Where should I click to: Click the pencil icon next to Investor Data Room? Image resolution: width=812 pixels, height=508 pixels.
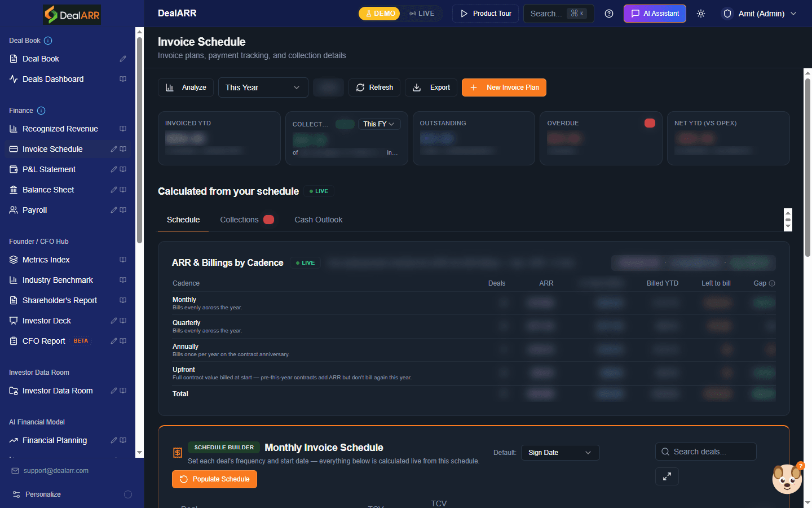[114, 391]
